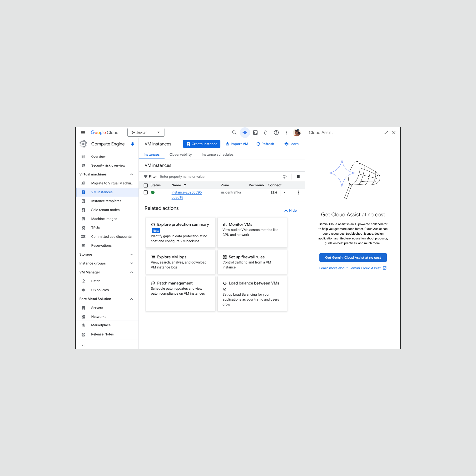Open Committed use discounts
Screen dimensions: 476x476
(x=107, y=237)
